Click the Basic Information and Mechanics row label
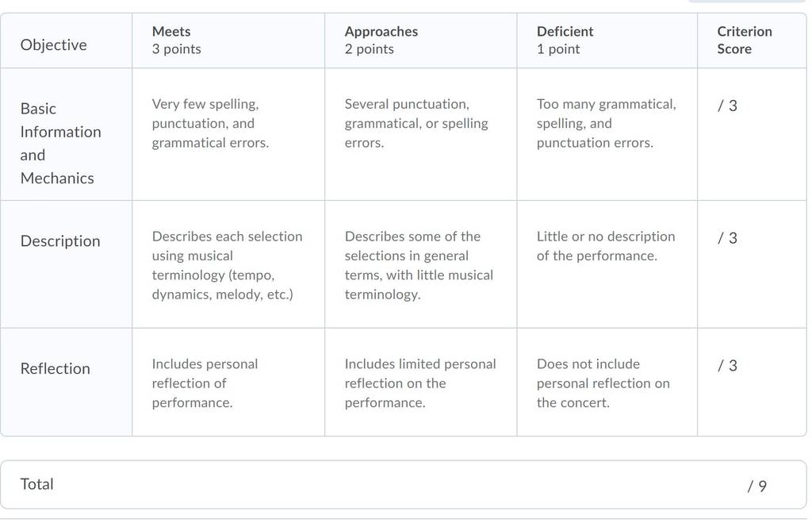The image size is (812, 523). point(60,143)
